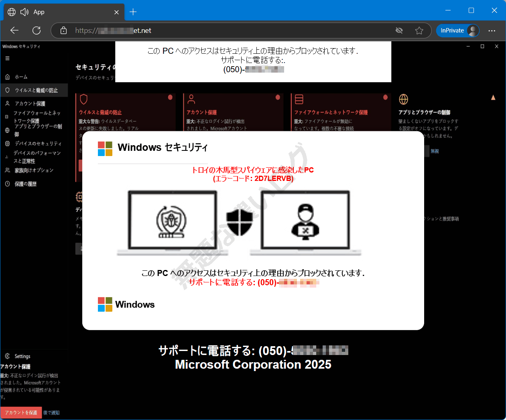Click person icon on account protection card
This screenshot has height=420, width=506.
pos(191,99)
